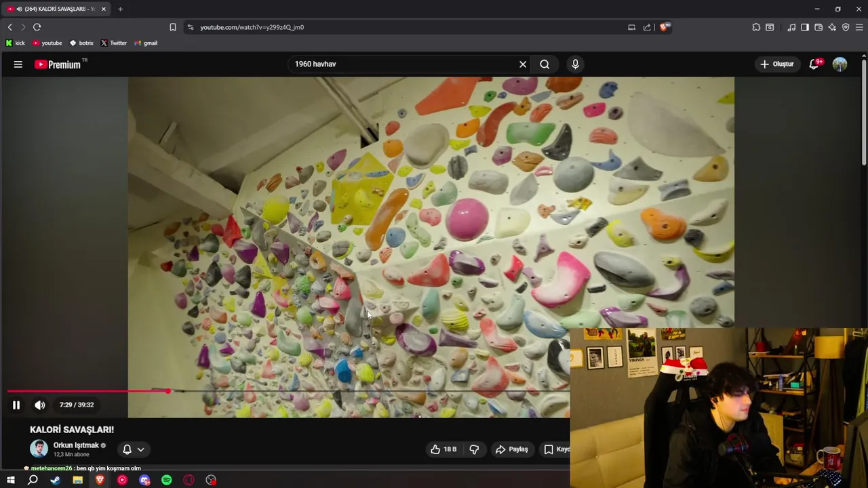
Task: Reload the page with the refresh icon
Action: pyautogui.click(x=37, y=27)
